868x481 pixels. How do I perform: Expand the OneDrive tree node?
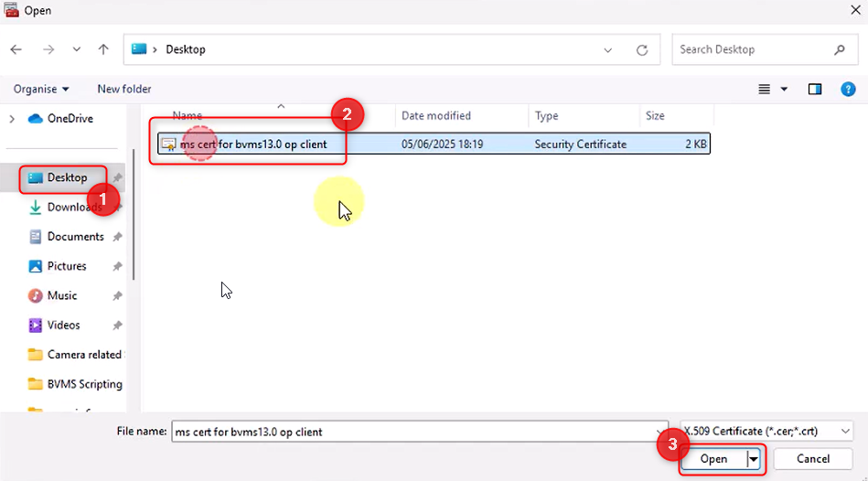coord(12,119)
